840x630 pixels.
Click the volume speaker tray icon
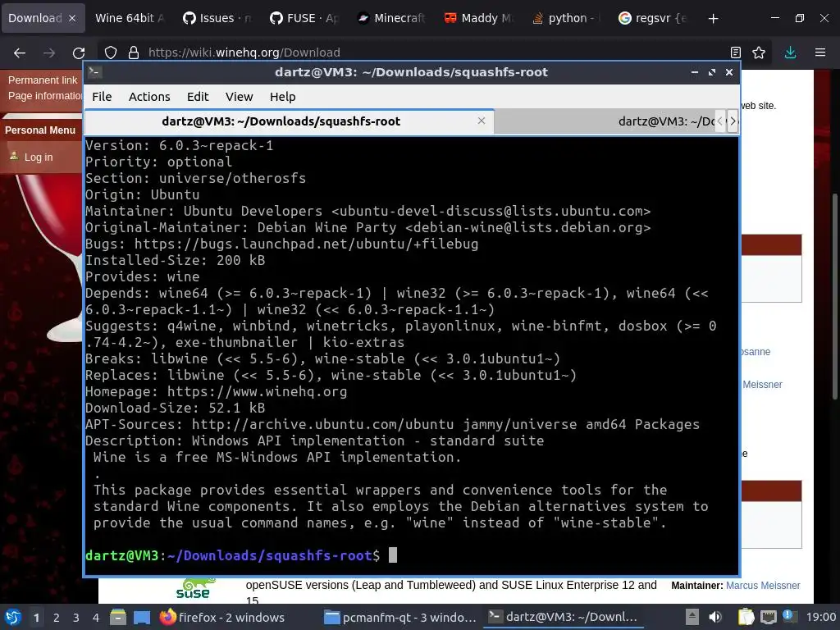[x=714, y=617]
